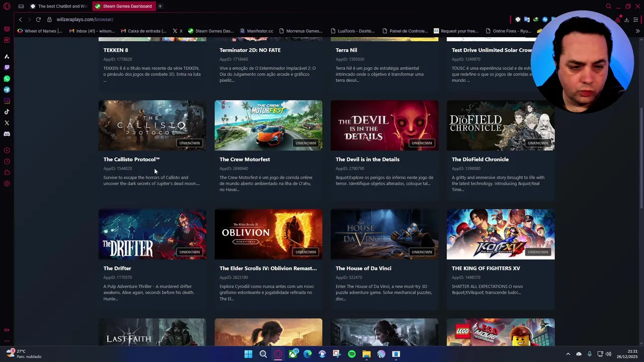Open The Drifter title link
This screenshot has height=362, width=644.
pos(117,268)
